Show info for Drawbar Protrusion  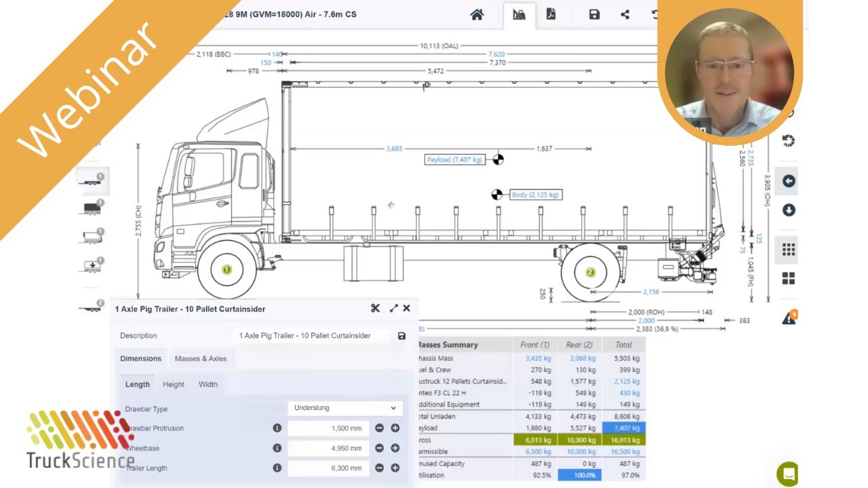277,428
